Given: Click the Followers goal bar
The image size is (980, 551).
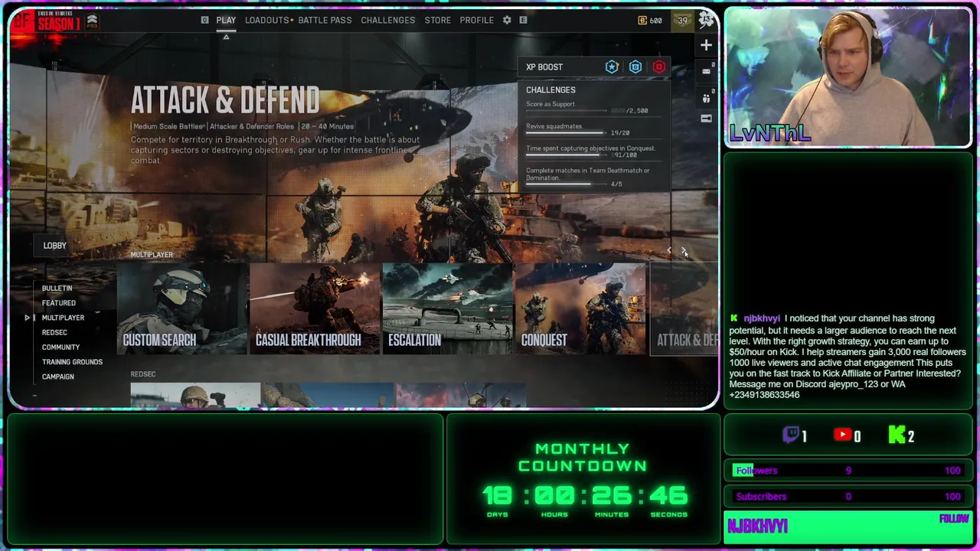Looking at the screenshot, I should coord(848,471).
